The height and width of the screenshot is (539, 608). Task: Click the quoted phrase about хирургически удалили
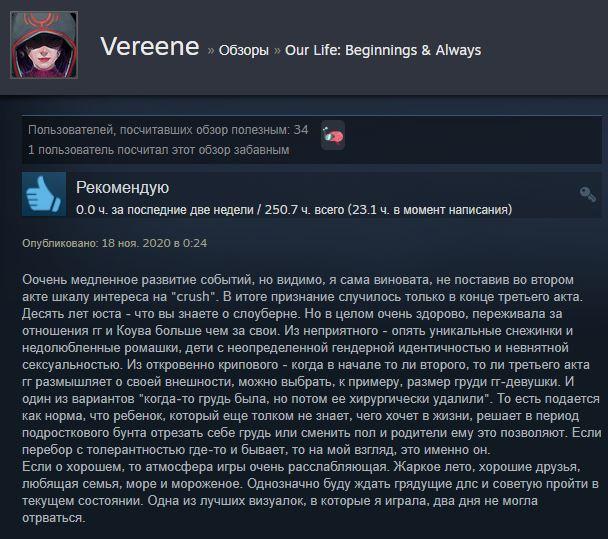[314, 399]
